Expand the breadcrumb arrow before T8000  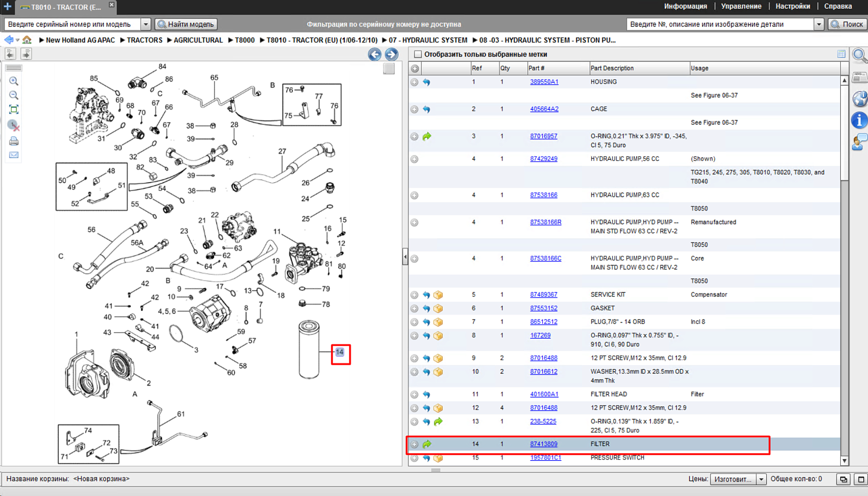coord(230,41)
